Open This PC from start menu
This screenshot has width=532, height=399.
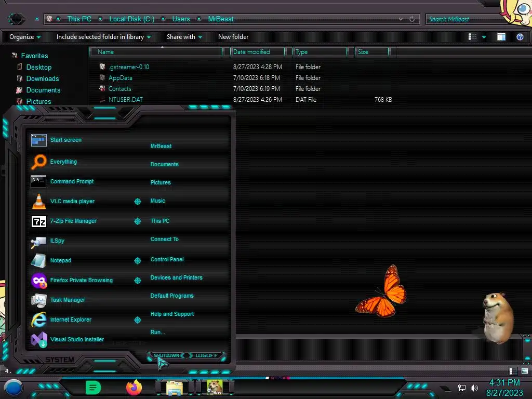pyautogui.click(x=160, y=220)
